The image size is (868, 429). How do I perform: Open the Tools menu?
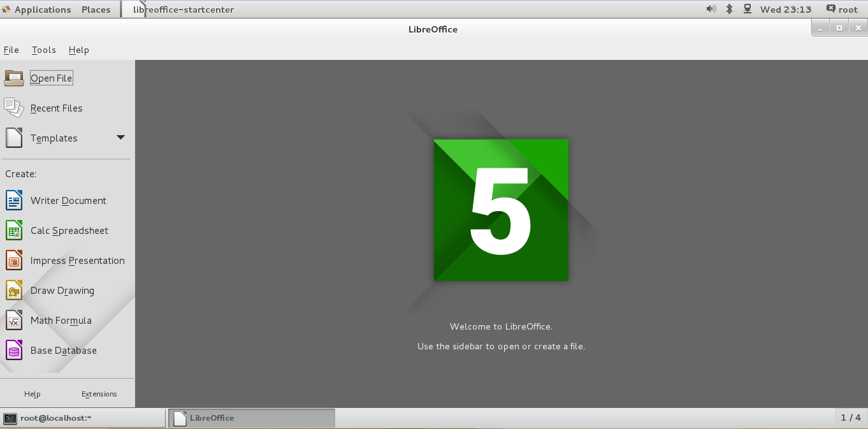point(44,50)
